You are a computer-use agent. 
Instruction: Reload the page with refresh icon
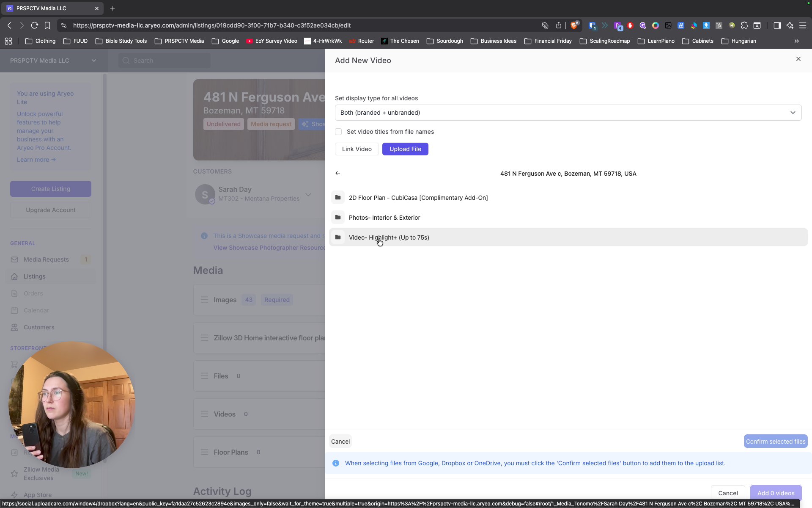pos(35,25)
